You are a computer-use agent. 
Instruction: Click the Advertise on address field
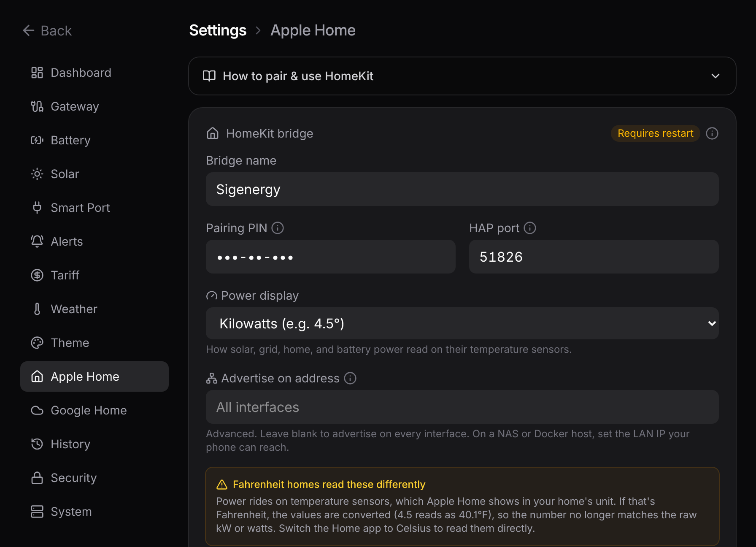(x=462, y=407)
